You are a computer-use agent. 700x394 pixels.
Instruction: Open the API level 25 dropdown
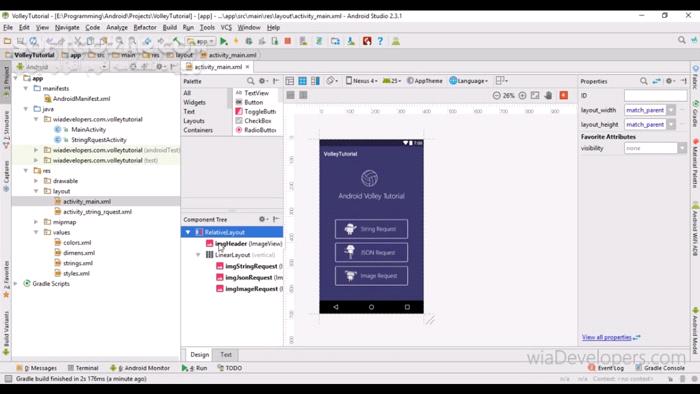point(392,81)
